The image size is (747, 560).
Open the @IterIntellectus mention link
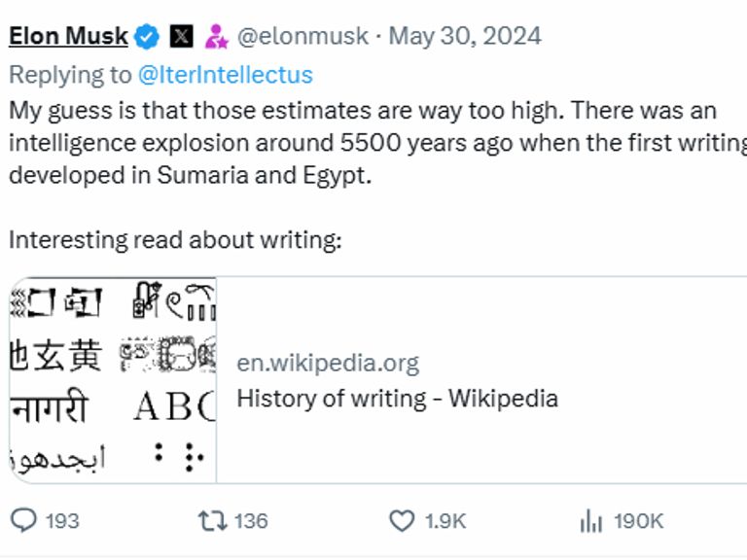pyautogui.click(x=225, y=74)
